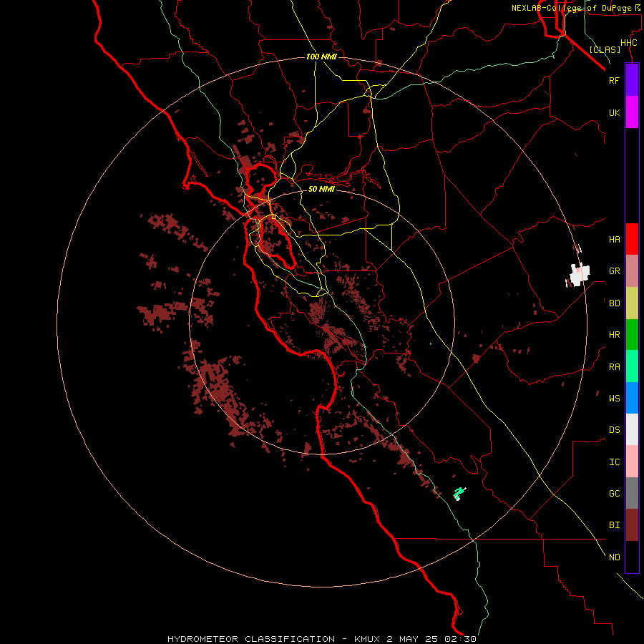644x644 pixels.
Task: Click the GC gray legend swatch
Action: click(x=632, y=493)
